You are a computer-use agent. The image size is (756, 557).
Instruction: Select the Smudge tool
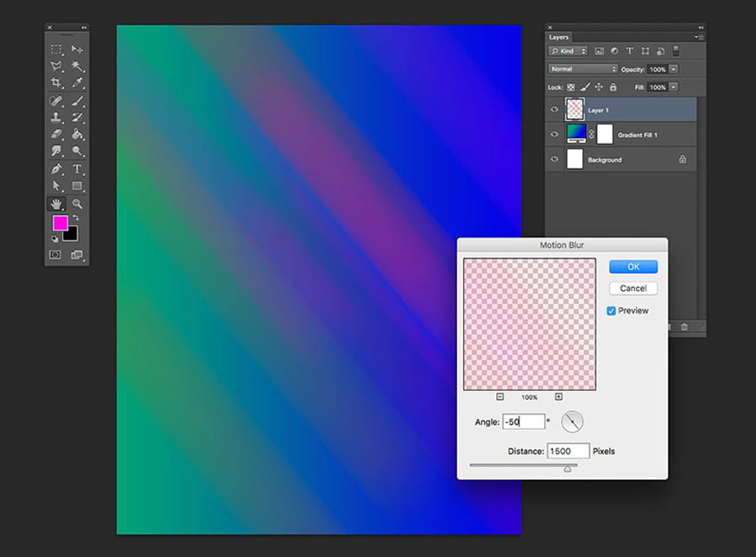(56, 151)
